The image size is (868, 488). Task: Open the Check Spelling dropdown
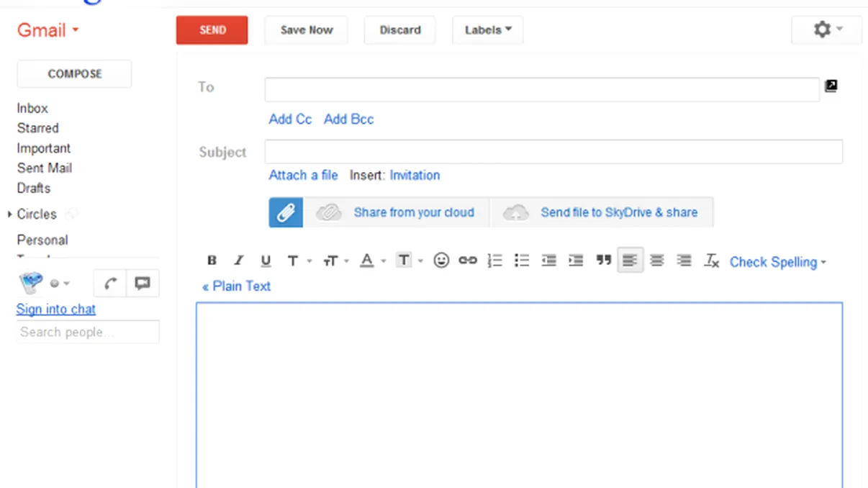[x=778, y=262]
